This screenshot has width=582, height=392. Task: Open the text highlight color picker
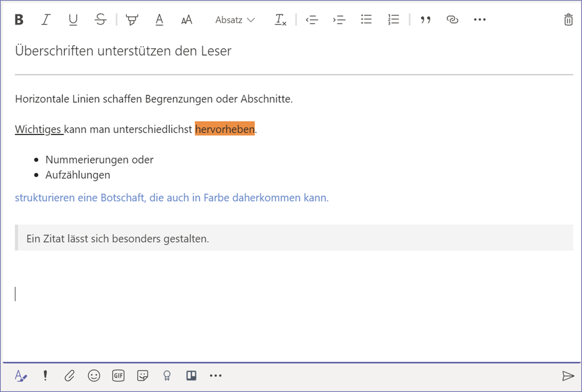coord(132,20)
